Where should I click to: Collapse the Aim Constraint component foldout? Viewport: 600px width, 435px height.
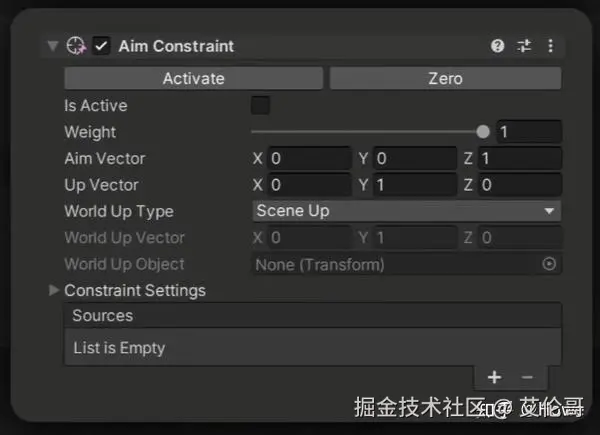(x=52, y=46)
